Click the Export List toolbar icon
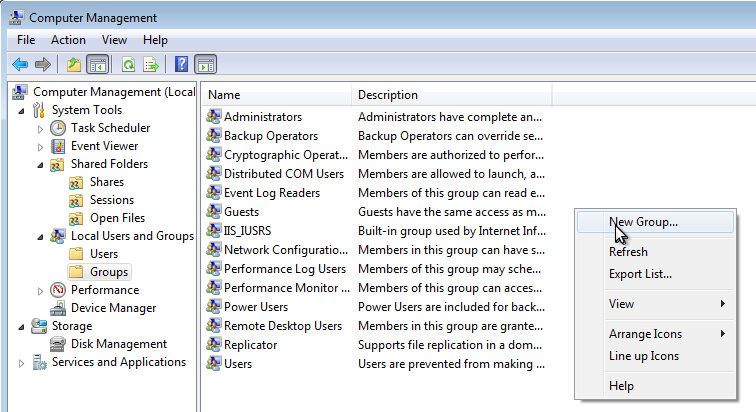Screen dimensions: 756x412 151,65
